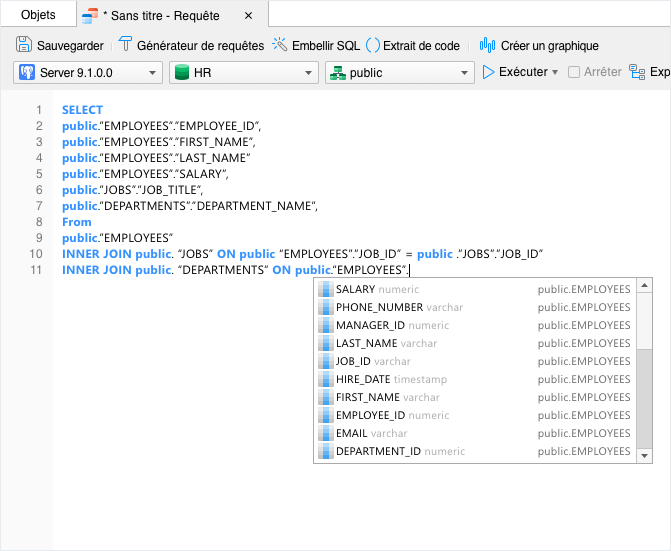Open the Générateur de requêtes tool

click(x=191, y=45)
